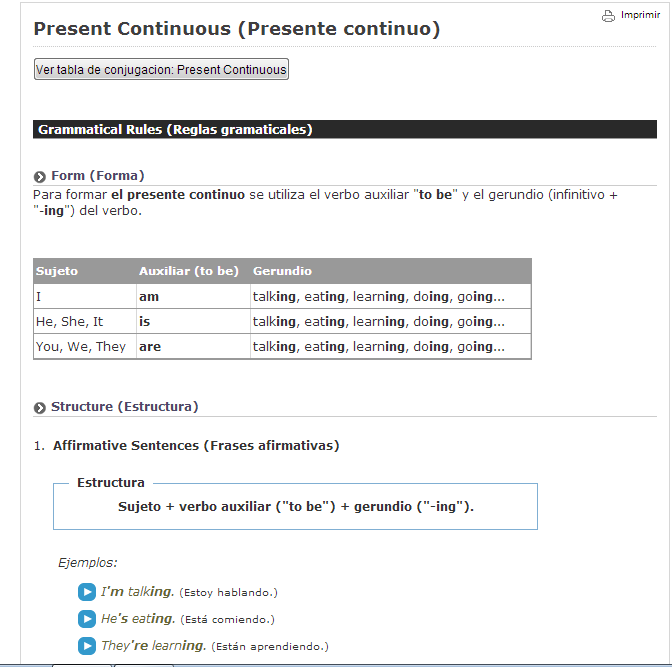Select the Form (Forma) section heading
The image size is (672, 667).
coord(98,176)
